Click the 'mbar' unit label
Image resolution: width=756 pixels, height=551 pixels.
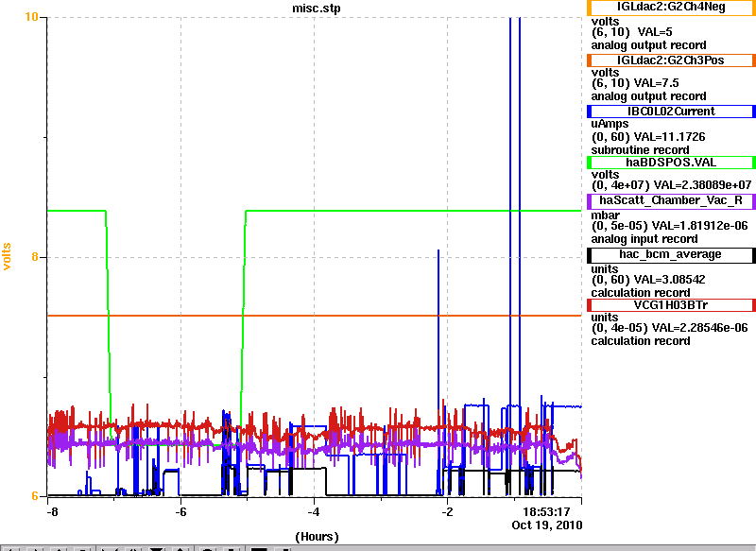click(605, 215)
